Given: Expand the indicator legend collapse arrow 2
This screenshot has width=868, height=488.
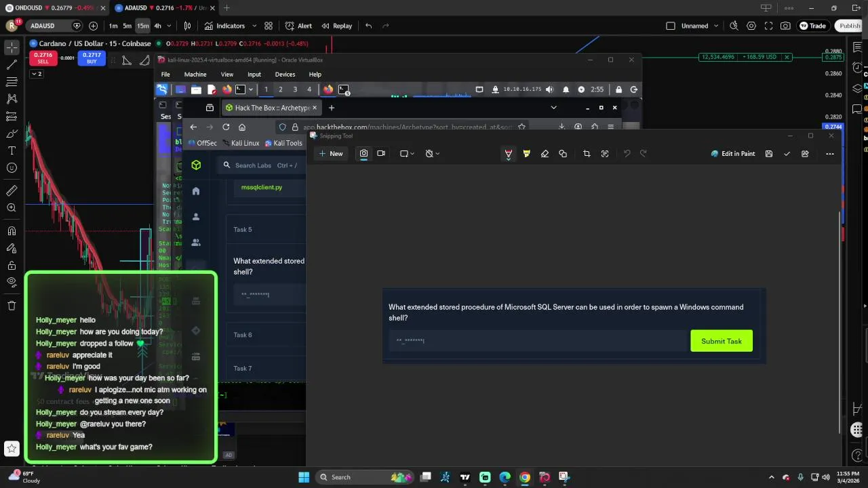Looking at the screenshot, I should coord(37,74).
